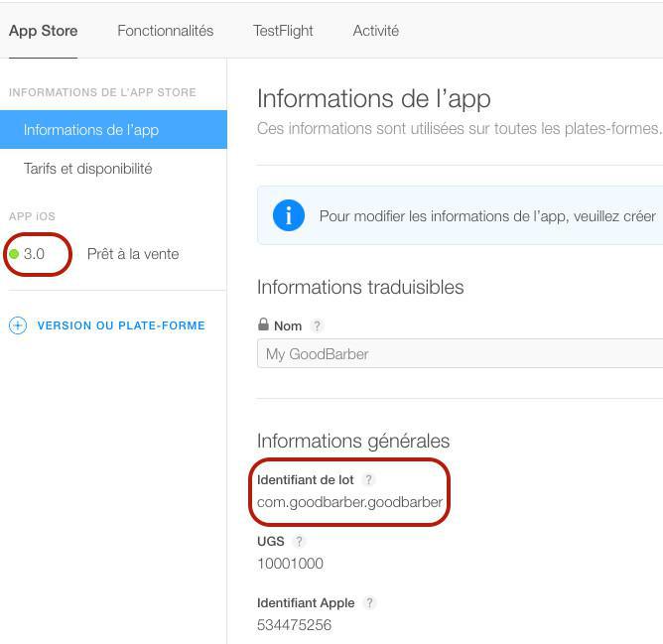
Task: Click the UGS value 10001000
Action: [290, 564]
